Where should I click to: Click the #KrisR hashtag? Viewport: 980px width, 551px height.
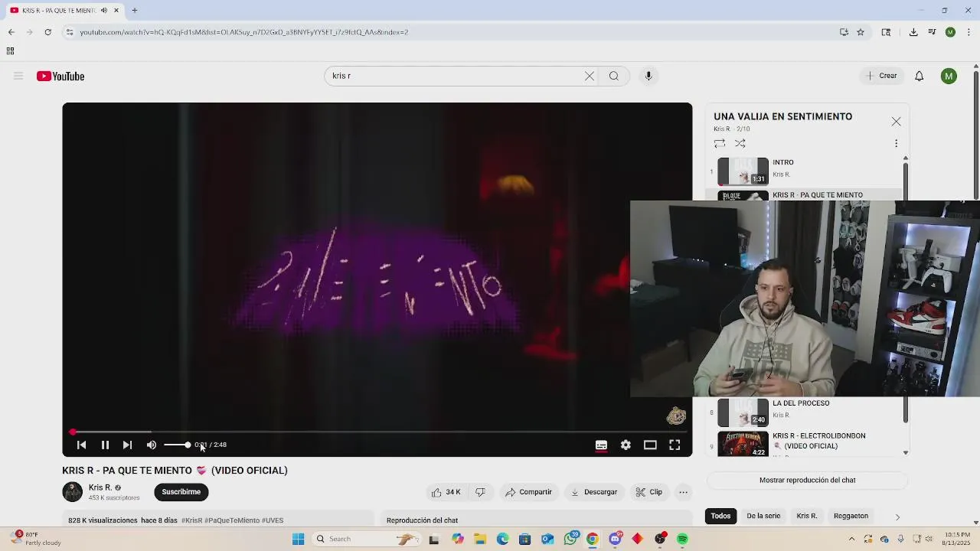coord(191,520)
